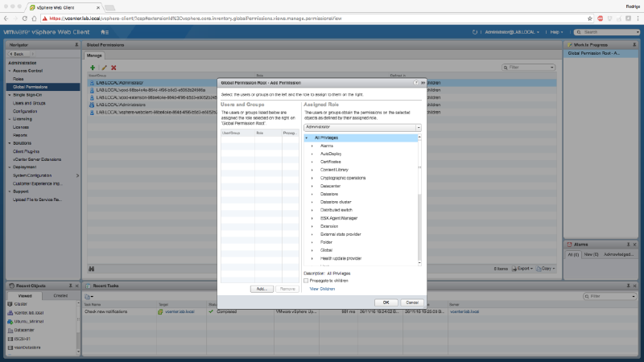Click the Add... button in dialog
Screen dimensions: 644x362
click(x=261, y=288)
